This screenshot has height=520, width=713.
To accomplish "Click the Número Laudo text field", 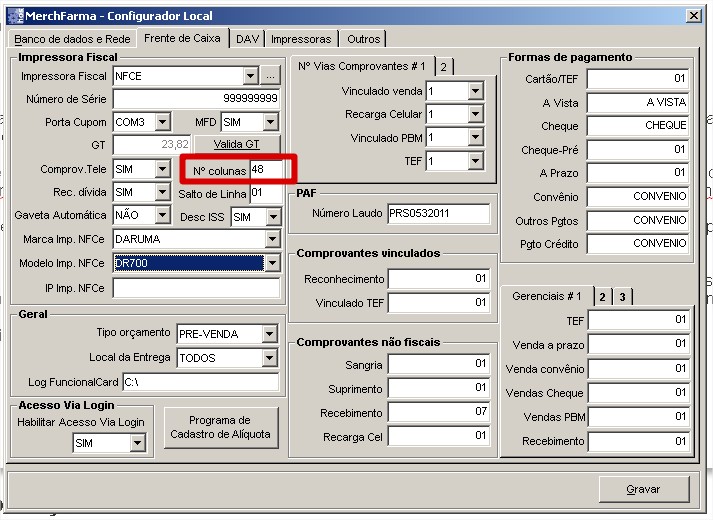I will pyautogui.click(x=438, y=213).
